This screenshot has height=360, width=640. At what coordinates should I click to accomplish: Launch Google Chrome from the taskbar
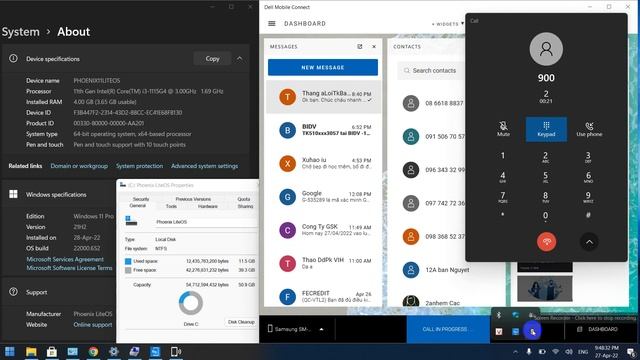pos(93,351)
